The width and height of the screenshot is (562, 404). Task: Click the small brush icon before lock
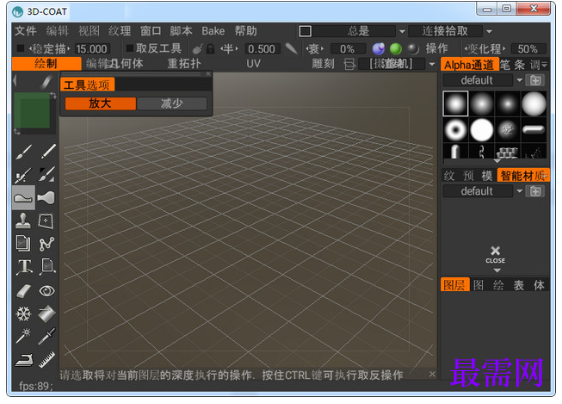[198, 49]
